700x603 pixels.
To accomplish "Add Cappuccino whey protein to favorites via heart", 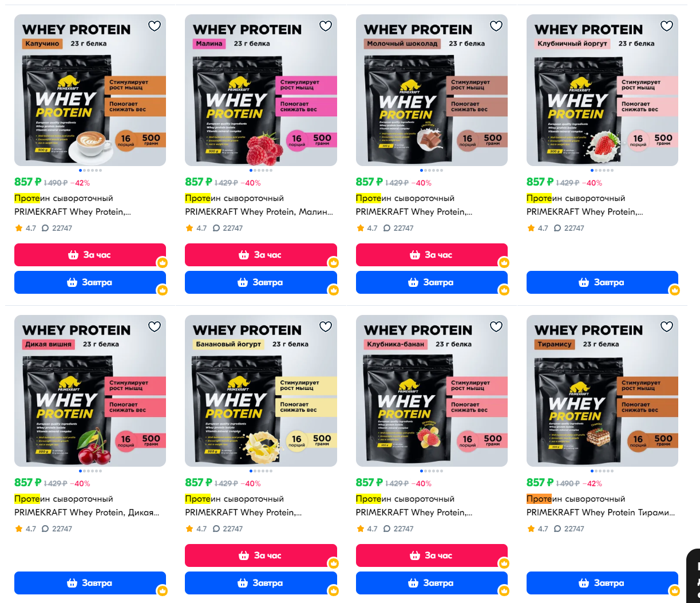I will pos(155,26).
